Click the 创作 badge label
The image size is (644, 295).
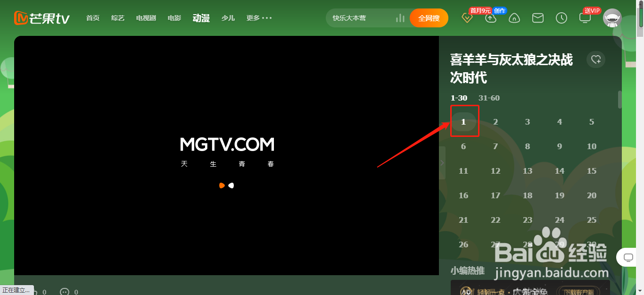click(x=500, y=10)
